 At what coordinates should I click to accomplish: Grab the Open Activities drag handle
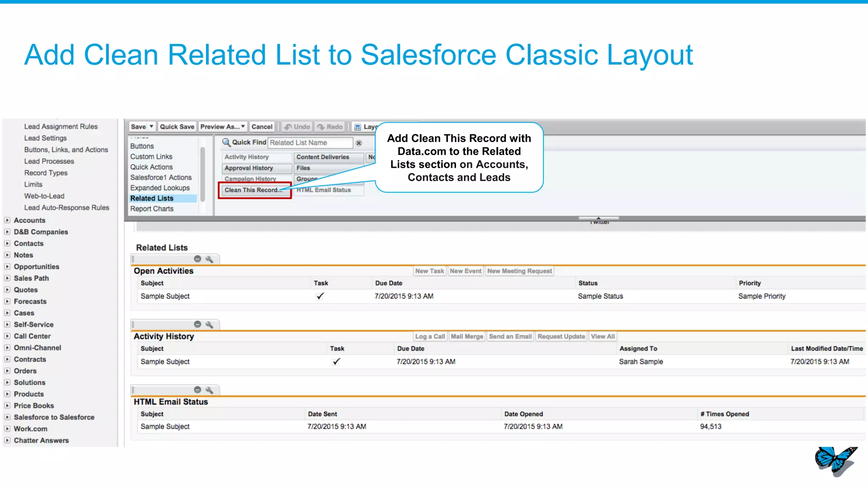coord(133,259)
